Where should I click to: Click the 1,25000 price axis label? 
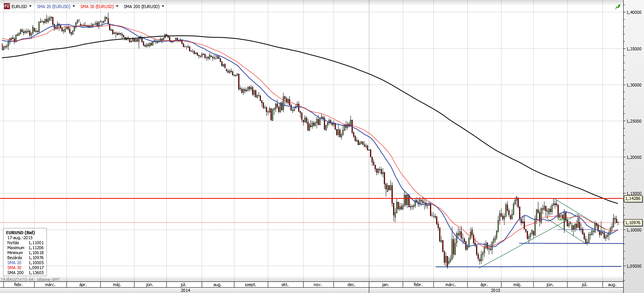(x=634, y=121)
